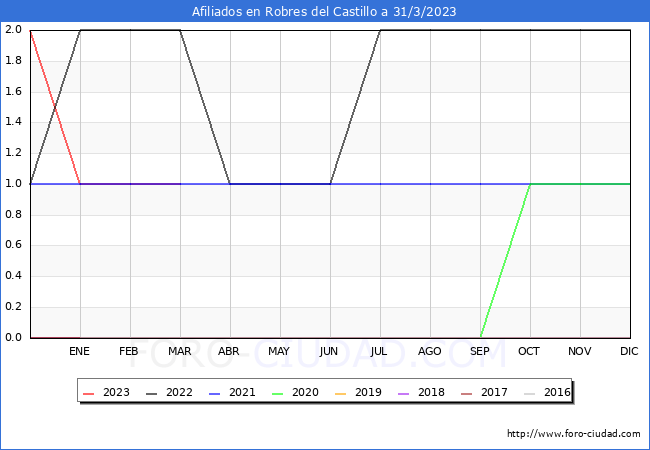Click the JUL month axis label
Viewport: 650px width, 450px height.
(x=379, y=351)
